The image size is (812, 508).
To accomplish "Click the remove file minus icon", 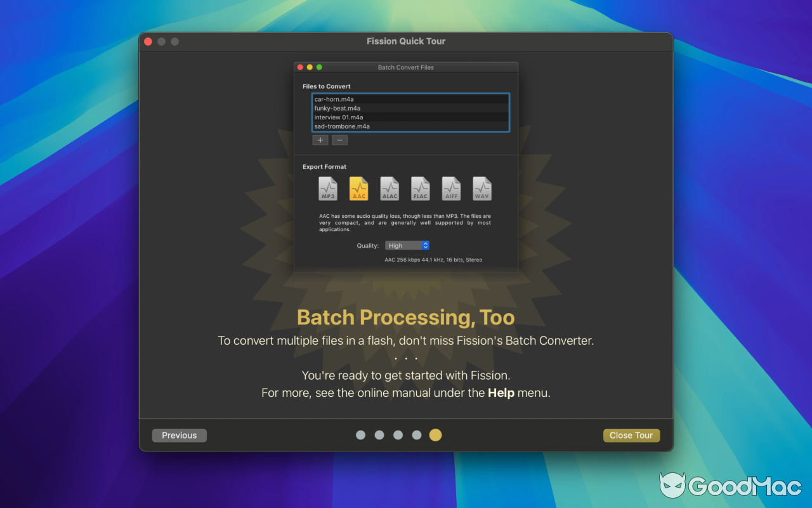I will point(339,140).
